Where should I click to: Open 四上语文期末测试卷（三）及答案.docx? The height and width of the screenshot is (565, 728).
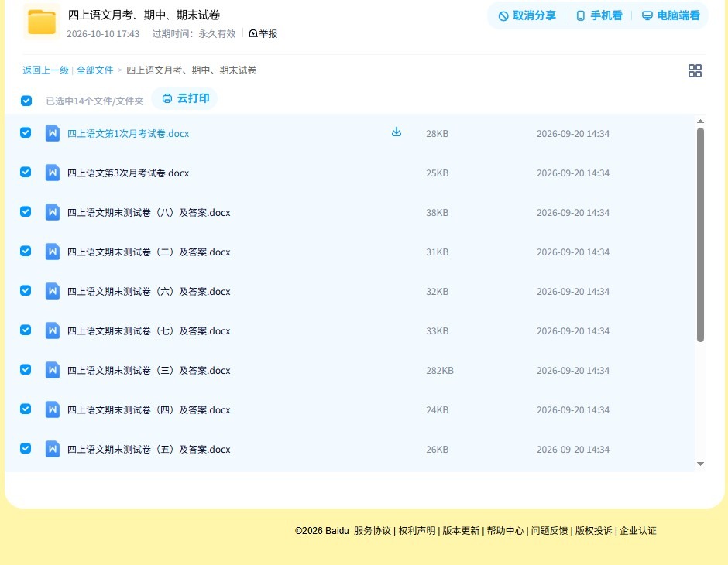[149, 370]
